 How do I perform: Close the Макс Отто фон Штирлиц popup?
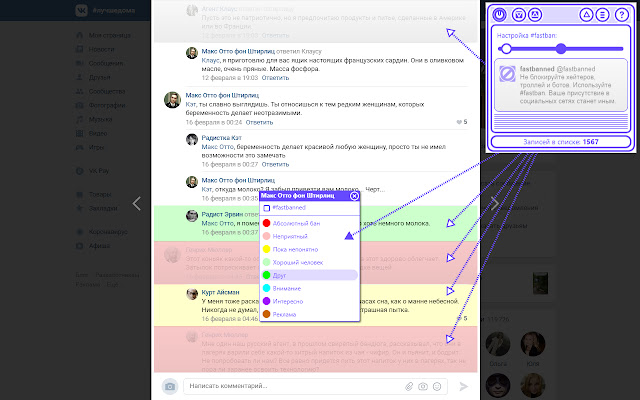[x=354, y=197]
